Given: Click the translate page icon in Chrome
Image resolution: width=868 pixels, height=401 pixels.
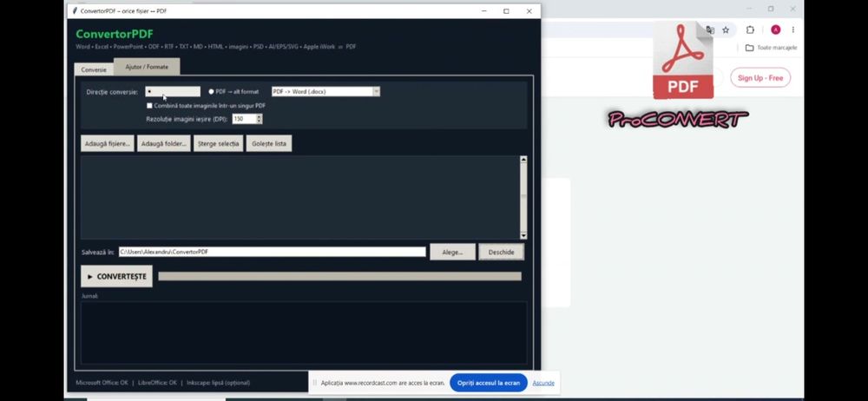Looking at the screenshot, I should (x=710, y=30).
